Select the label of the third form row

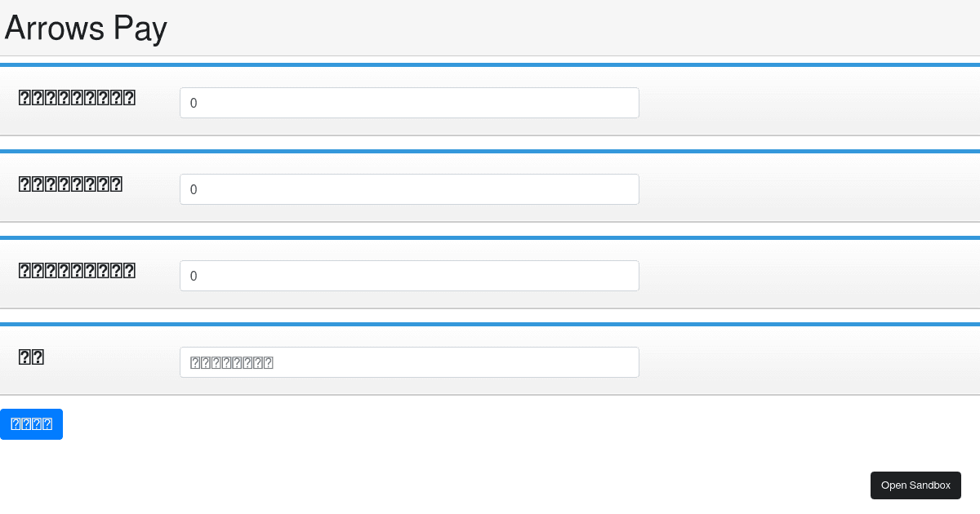[76, 270]
